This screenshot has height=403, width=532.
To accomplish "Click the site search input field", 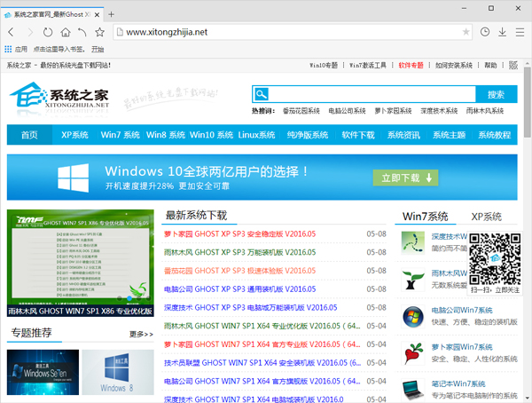I will pos(372,94).
